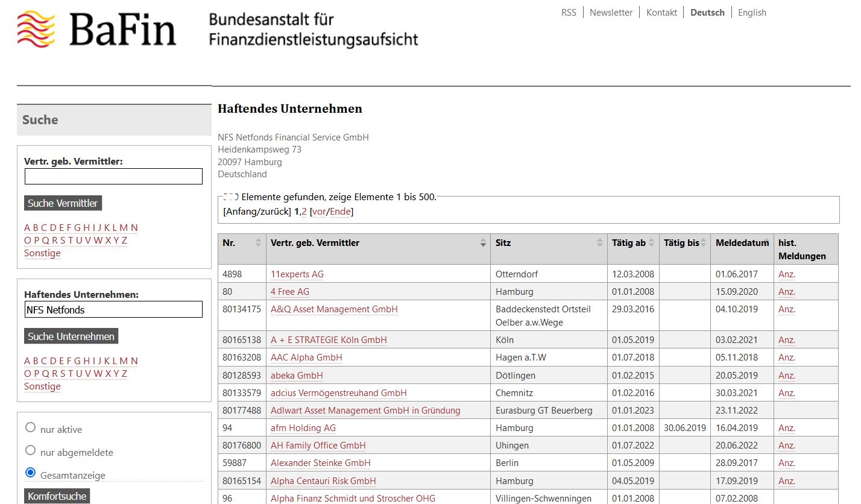This screenshot has width=861, height=504.
Task: Sort the "Vertr. geb. Vermittler" column
Action: coord(483,242)
